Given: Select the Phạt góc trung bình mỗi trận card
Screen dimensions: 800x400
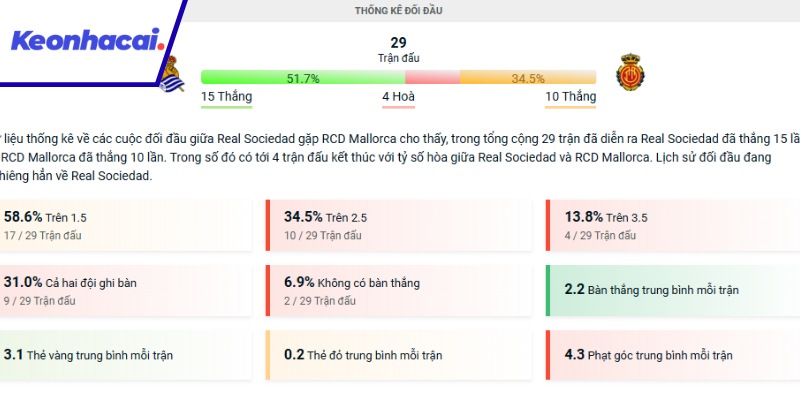Looking at the screenshot, I should click(x=672, y=354).
